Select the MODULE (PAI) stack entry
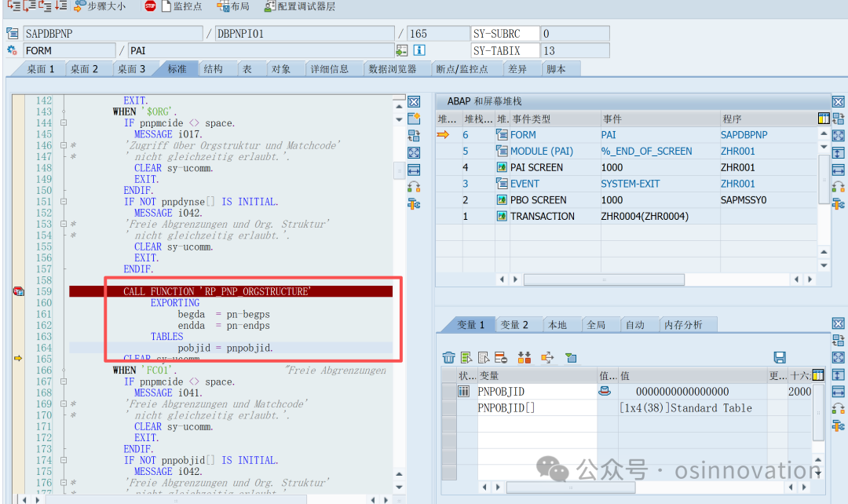Image resolution: width=848 pixels, height=504 pixels. tap(541, 151)
